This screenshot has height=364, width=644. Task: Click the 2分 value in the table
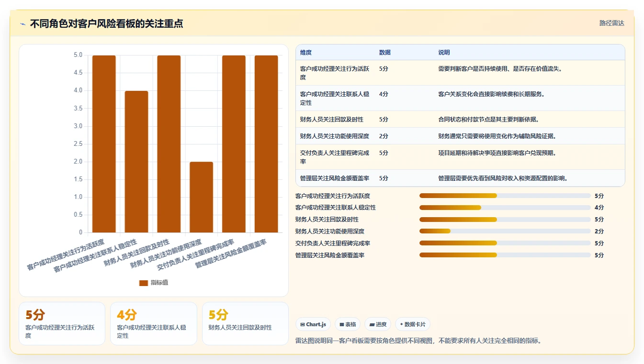(x=384, y=136)
